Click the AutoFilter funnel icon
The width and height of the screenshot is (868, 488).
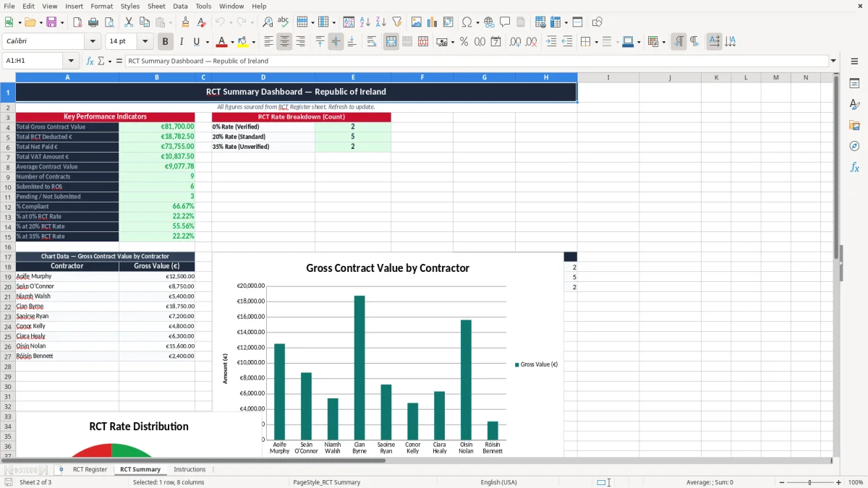(396, 22)
